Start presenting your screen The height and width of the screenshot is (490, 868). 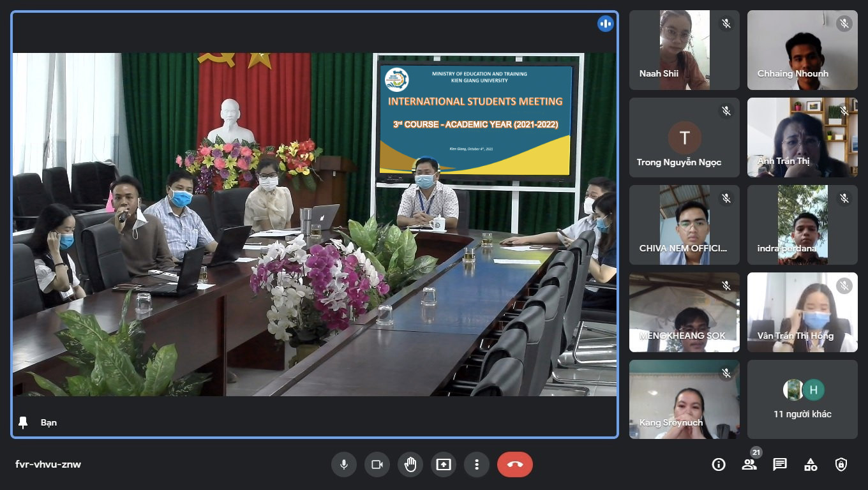(444, 464)
